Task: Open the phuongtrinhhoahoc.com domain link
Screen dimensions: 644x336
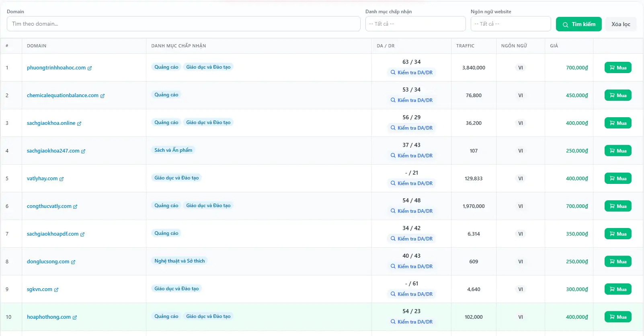Action: [56, 68]
